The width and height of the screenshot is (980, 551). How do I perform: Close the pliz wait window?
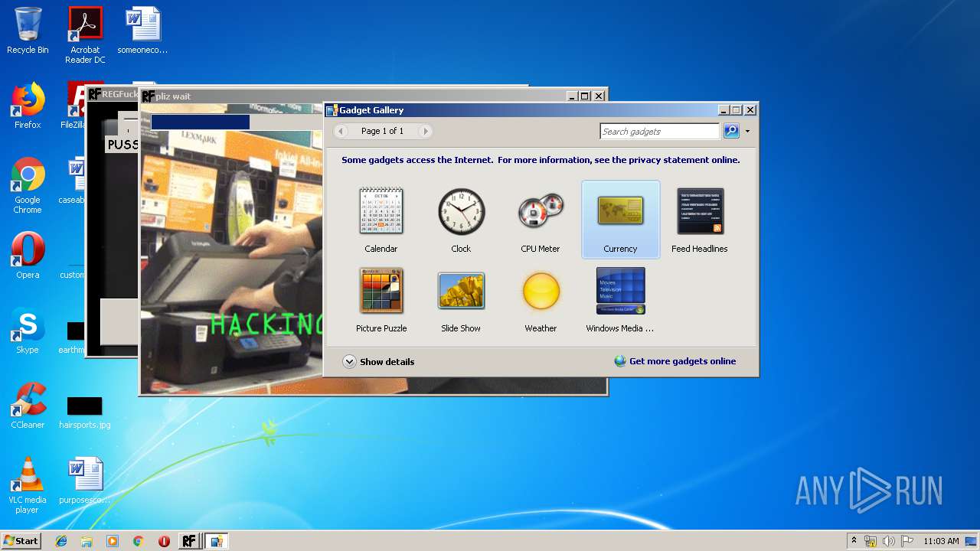tap(599, 96)
